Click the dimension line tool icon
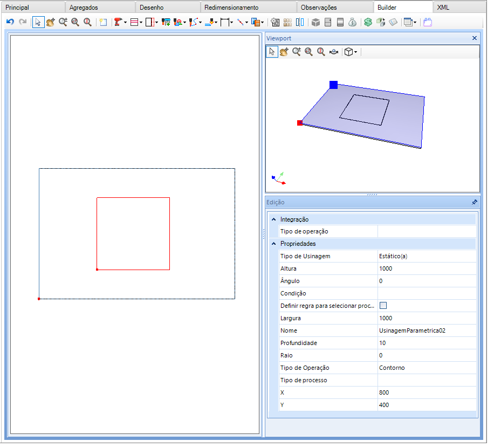 pyautogui.click(x=225, y=22)
